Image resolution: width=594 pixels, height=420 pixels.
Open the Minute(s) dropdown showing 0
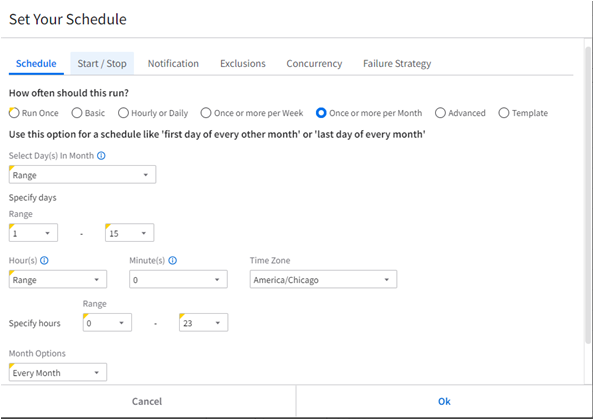[178, 279]
